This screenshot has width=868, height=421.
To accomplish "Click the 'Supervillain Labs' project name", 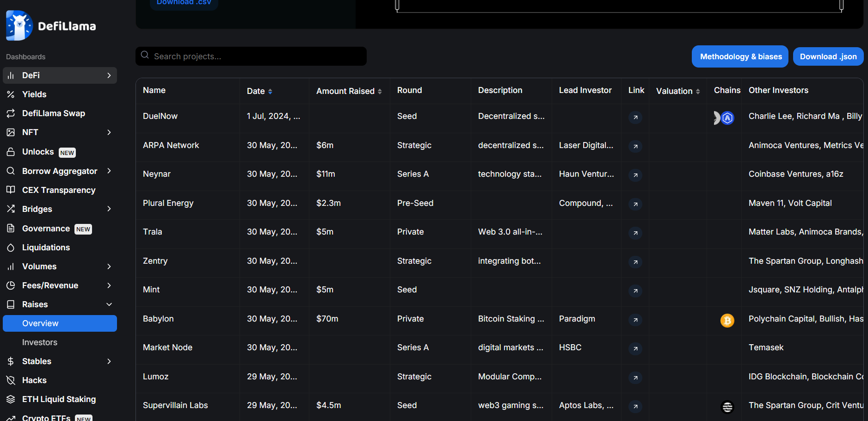I will coord(175,405).
